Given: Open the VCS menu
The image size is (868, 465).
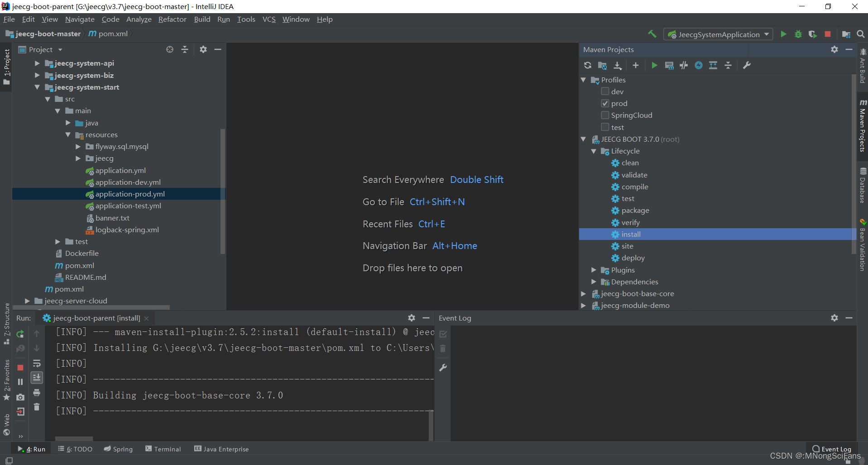Looking at the screenshot, I should [269, 19].
